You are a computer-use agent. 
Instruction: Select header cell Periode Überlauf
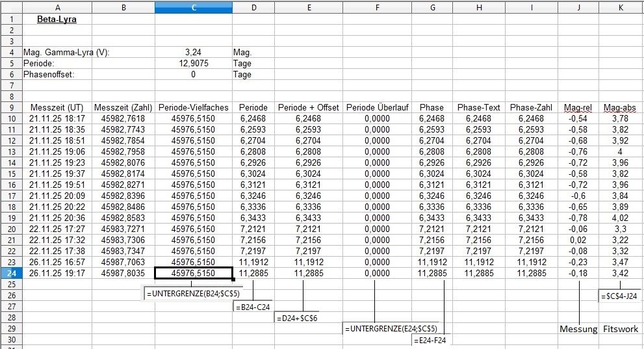(x=377, y=108)
